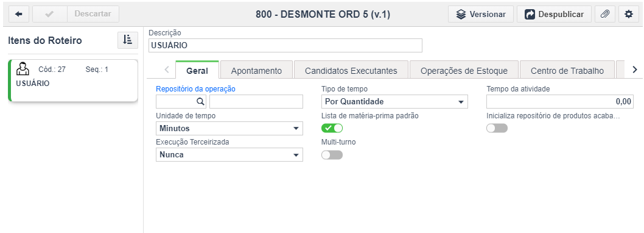This screenshot has width=644, height=233.
Task: Click the search magnifier in Repositório da operação
Action: point(200,101)
